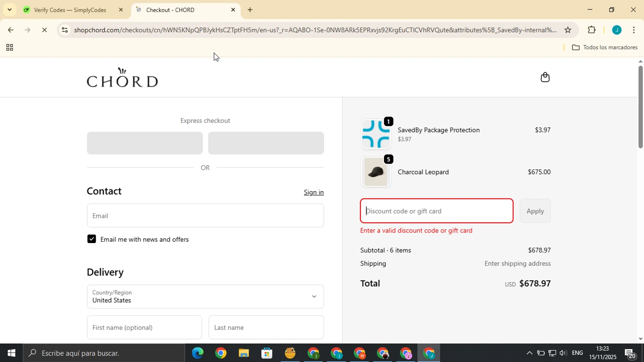The image size is (644, 362).
Task: Click the first express checkout button
Action: pos(145,143)
